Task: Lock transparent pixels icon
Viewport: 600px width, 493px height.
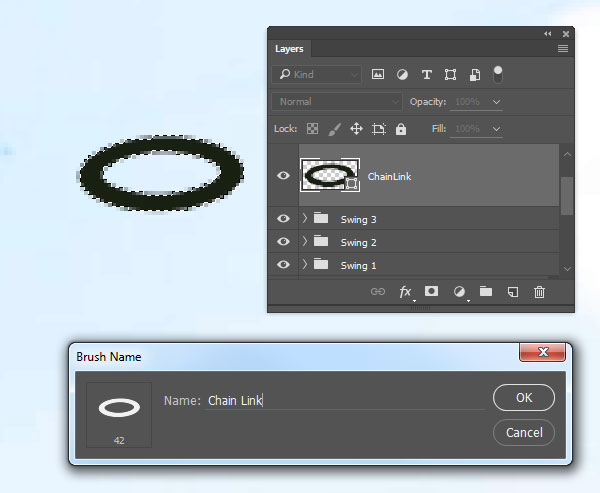Action: (312, 129)
